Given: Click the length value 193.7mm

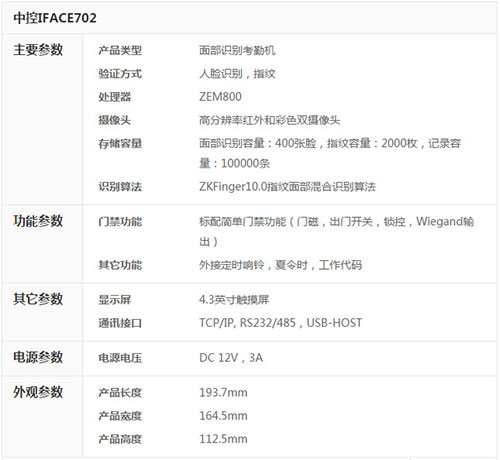Looking at the screenshot, I should [223, 393].
